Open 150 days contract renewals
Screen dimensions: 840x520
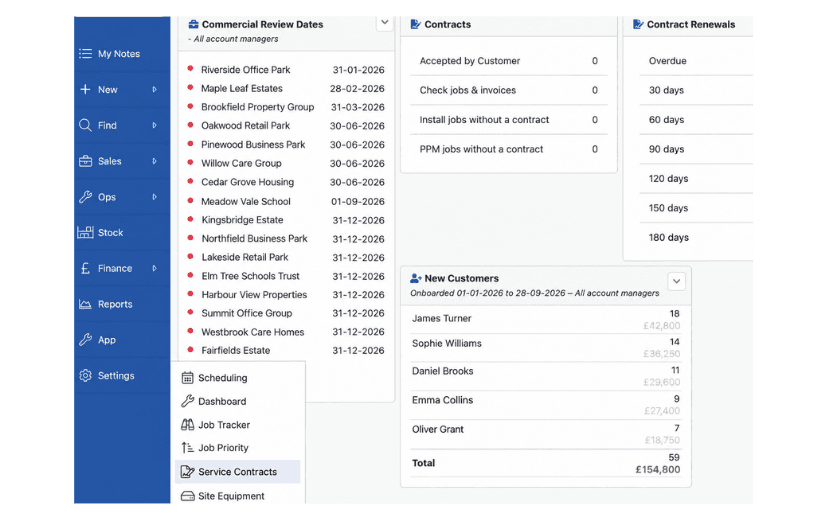click(696, 208)
